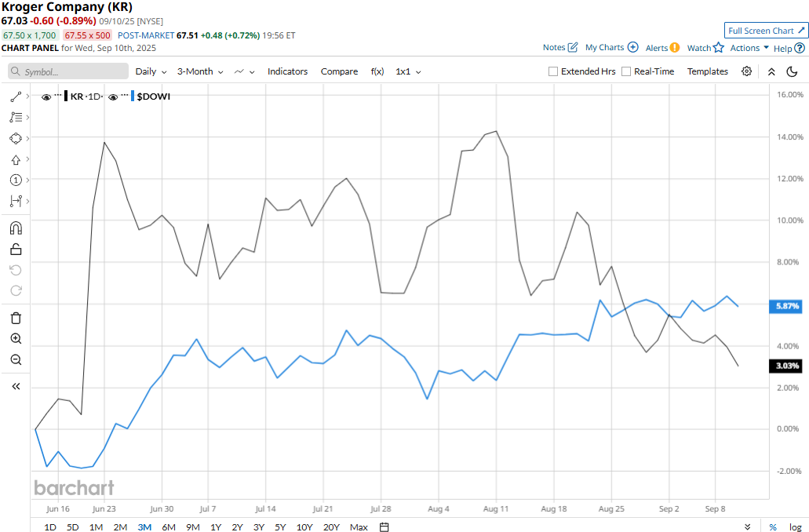Click the Alerts exclamation icon
809x532 pixels.
(675, 48)
